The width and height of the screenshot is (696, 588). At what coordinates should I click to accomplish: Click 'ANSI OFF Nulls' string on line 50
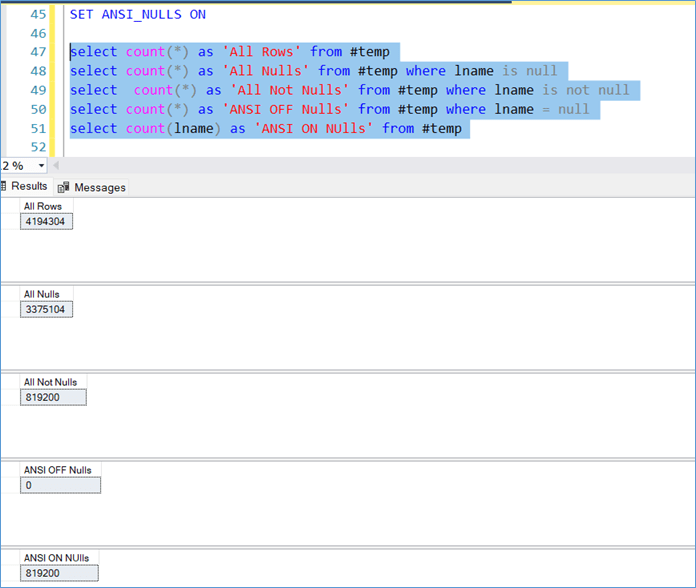285,109
